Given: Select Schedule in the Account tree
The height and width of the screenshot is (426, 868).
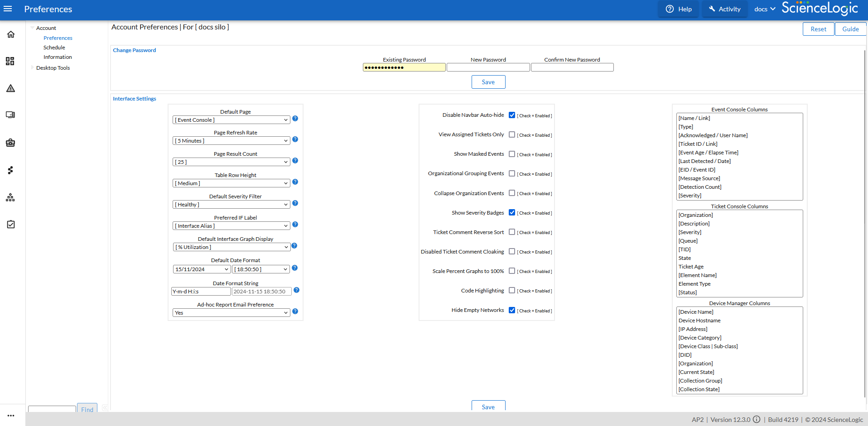Looking at the screenshot, I should (x=54, y=48).
